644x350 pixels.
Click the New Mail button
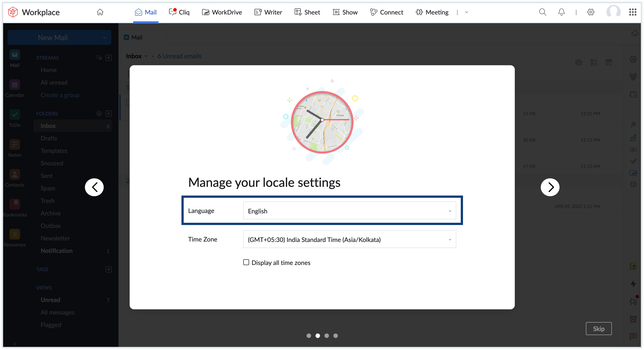[53, 37]
